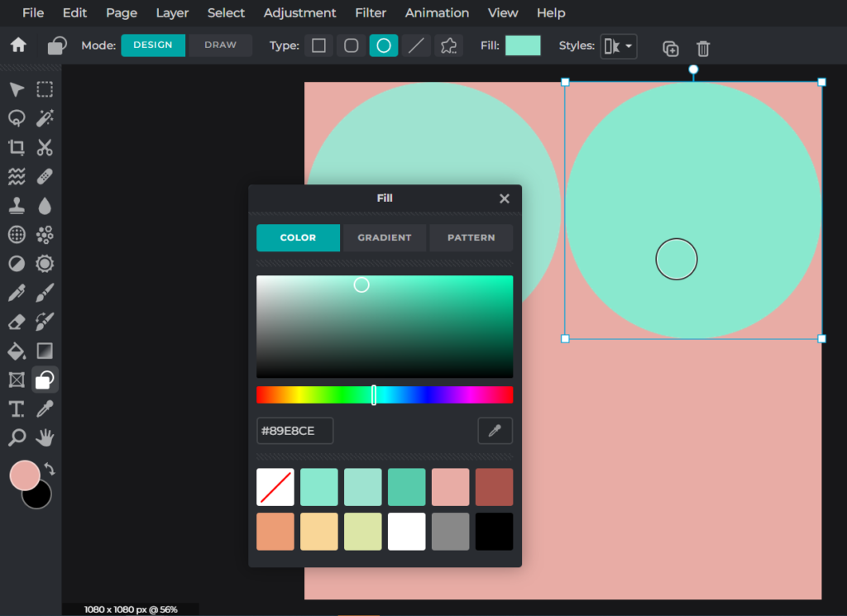Open the Filter menu
This screenshot has width=847, height=616.
[371, 13]
